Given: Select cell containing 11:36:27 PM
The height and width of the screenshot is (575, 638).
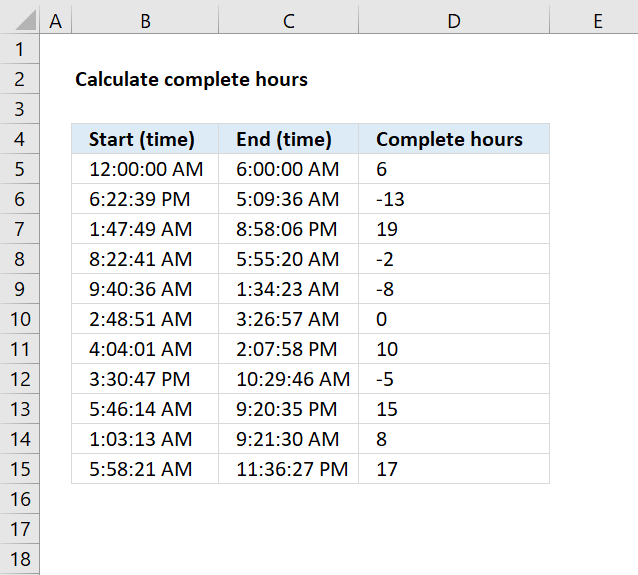Looking at the screenshot, I should (288, 469).
